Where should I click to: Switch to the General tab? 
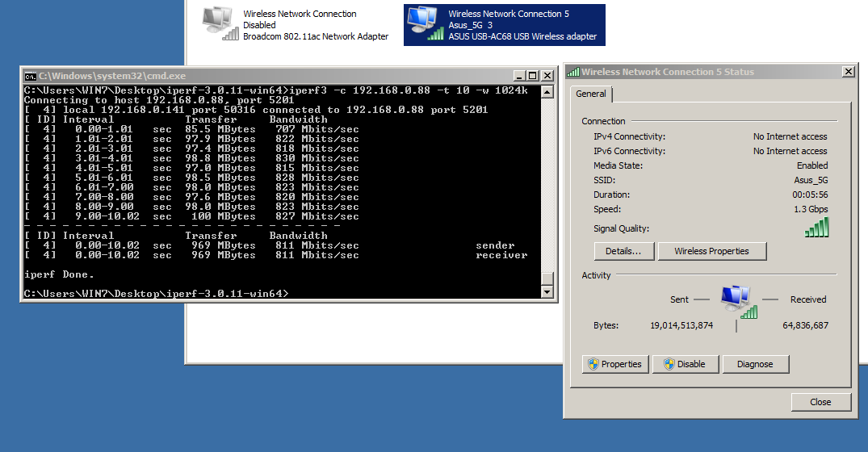[591, 94]
